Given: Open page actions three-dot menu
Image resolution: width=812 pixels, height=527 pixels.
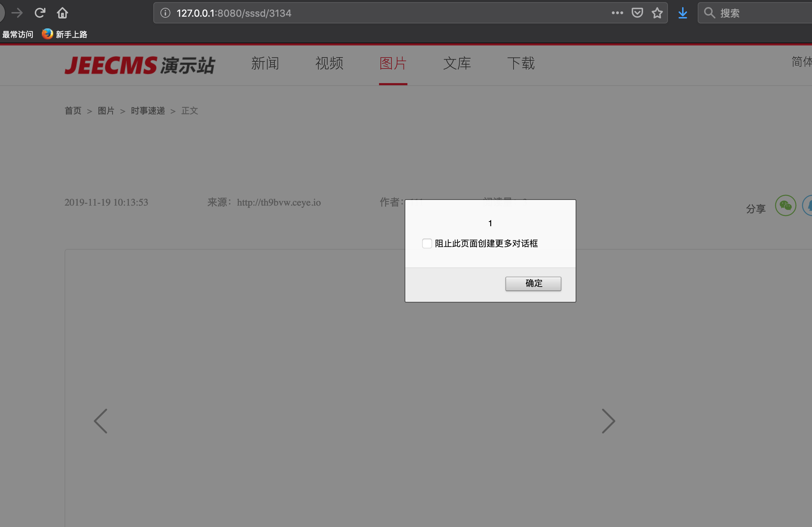Looking at the screenshot, I should [617, 13].
